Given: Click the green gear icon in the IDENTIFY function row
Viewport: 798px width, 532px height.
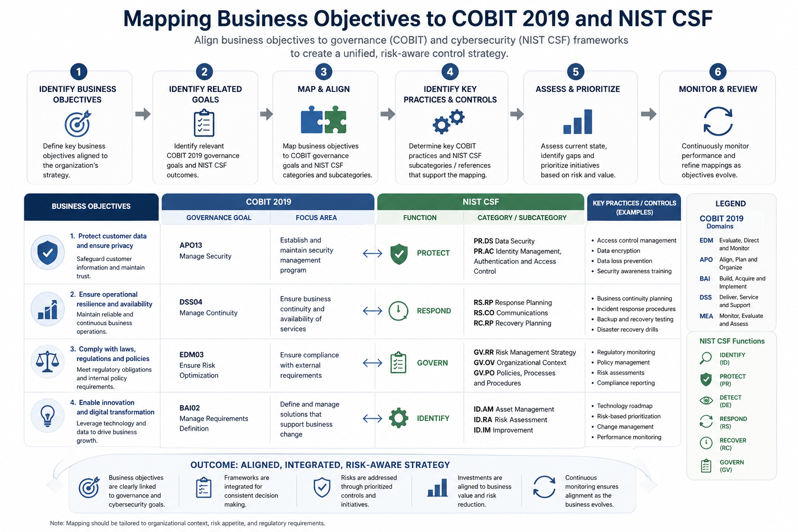Looking at the screenshot, I should coord(398,418).
